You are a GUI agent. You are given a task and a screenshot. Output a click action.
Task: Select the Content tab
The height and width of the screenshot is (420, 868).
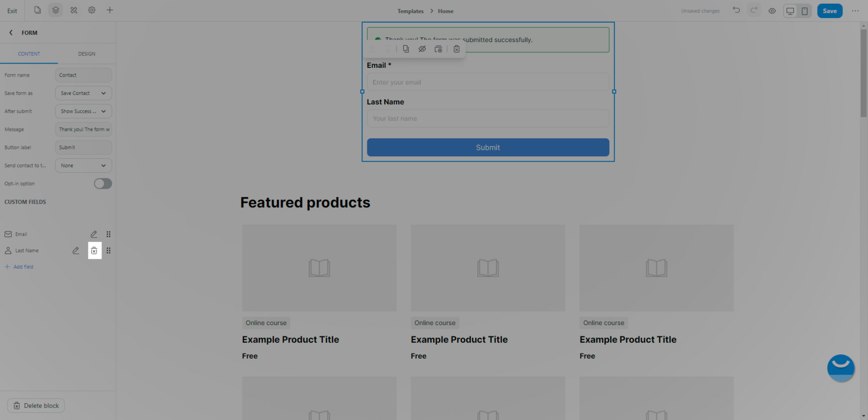point(29,54)
